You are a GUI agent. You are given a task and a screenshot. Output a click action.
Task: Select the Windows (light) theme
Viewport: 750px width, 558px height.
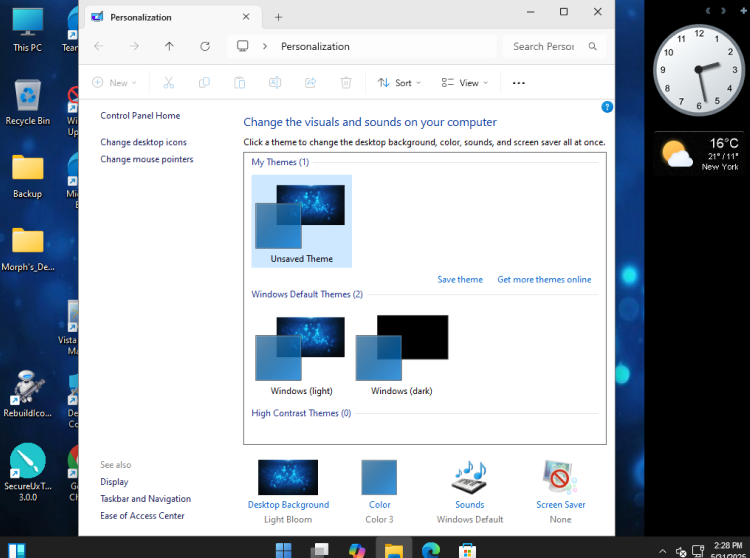click(301, 355)
